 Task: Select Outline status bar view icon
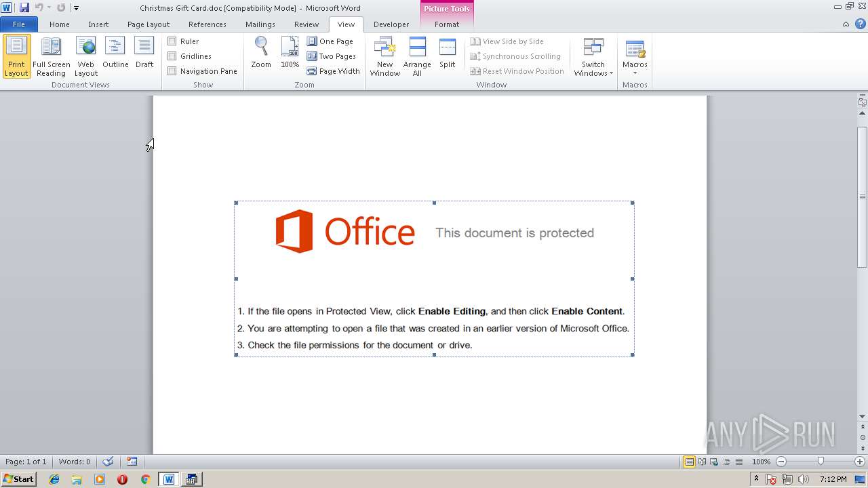click(x=726, y=462)
